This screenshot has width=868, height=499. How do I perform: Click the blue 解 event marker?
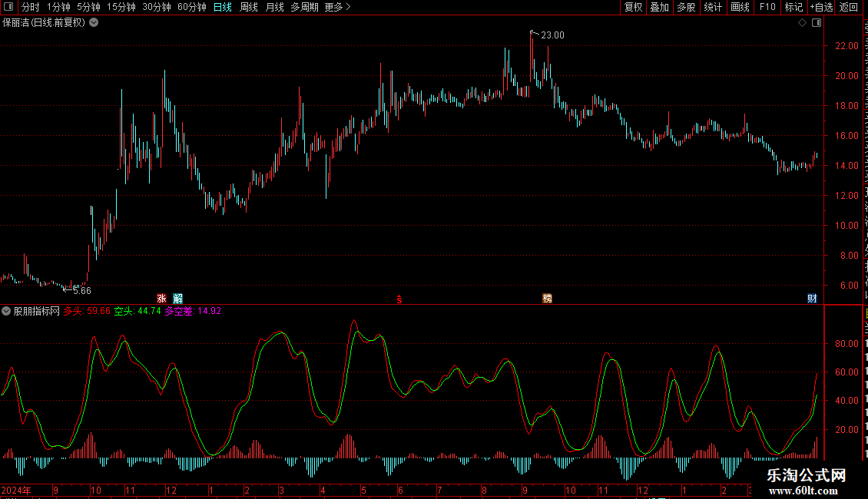pyautogui.click(x=177, y=298)
